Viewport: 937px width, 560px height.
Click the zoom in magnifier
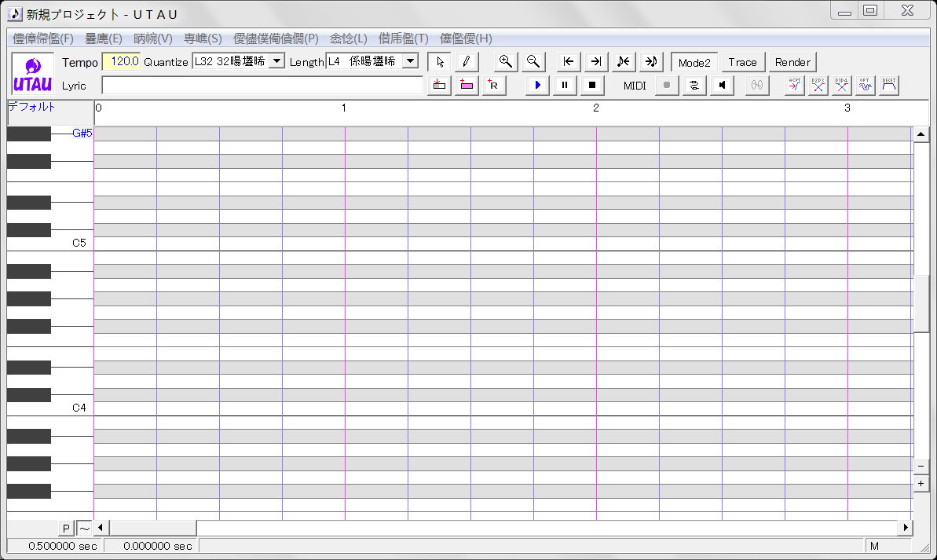506,61
